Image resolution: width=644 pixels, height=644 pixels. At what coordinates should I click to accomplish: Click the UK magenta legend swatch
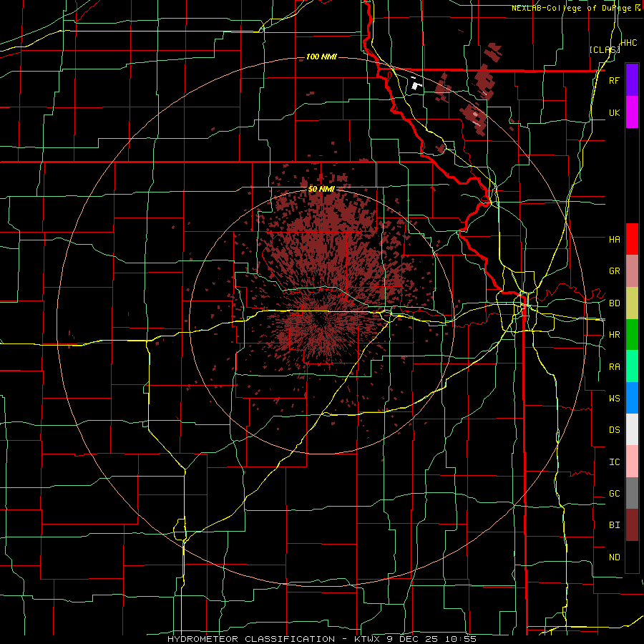(632, 112)
